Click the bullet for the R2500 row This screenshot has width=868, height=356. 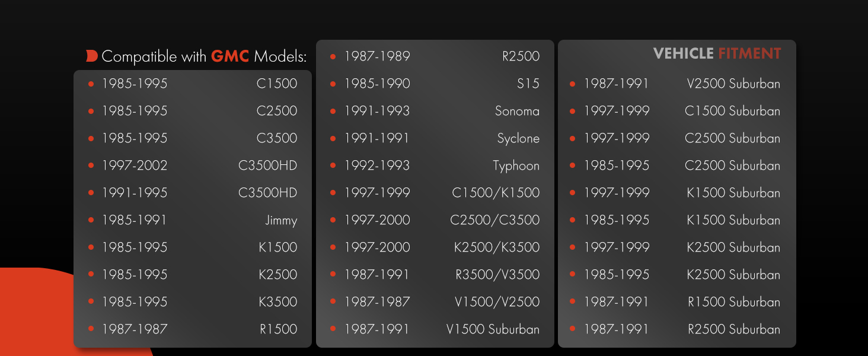[x=333, y=56]
